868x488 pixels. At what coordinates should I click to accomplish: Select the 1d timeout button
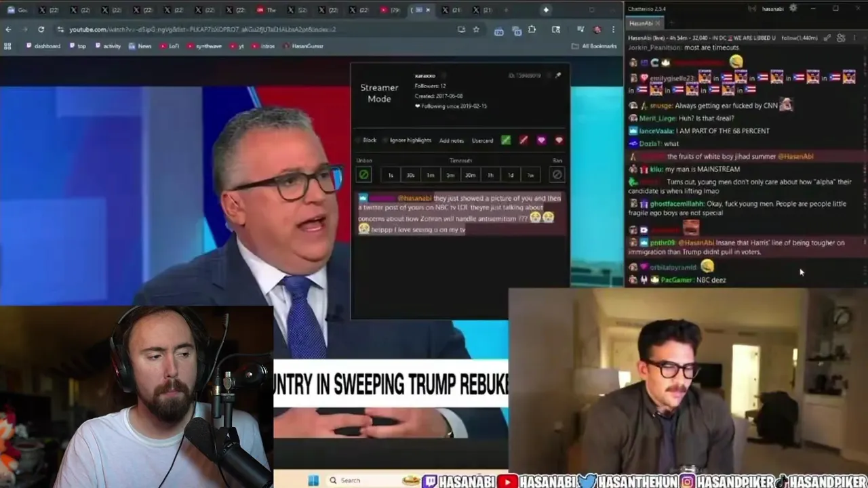tap(511, 175)
